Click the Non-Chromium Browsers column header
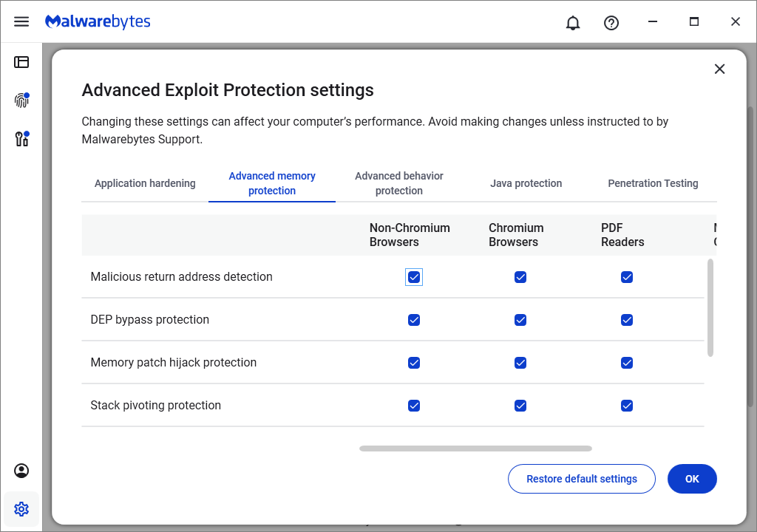 pos(410,235)
